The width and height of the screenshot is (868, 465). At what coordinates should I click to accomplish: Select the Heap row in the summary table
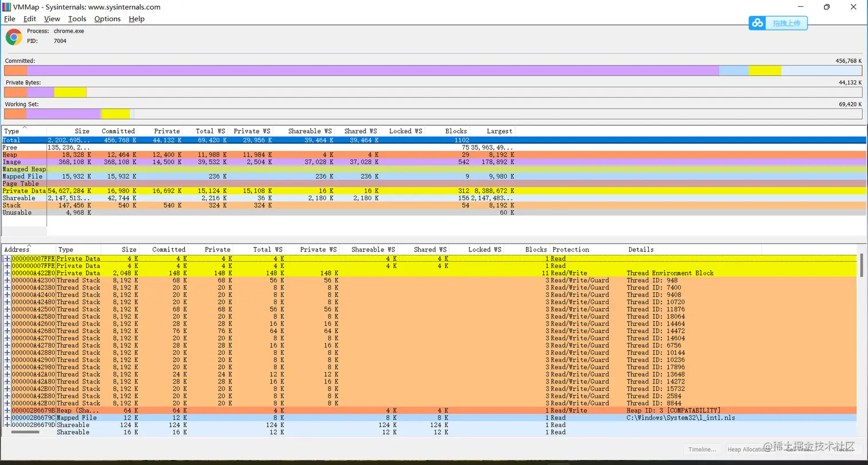[x=433, y=155]
